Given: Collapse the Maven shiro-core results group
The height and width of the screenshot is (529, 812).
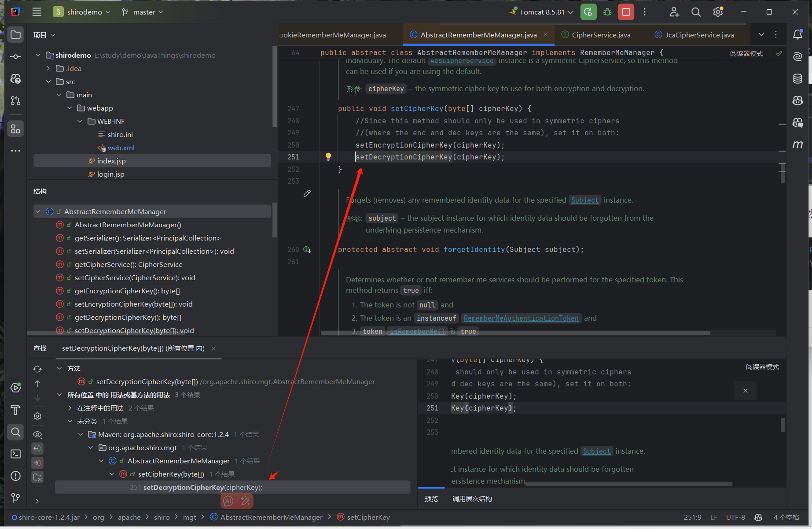Looking at the screenshot, I should (x=80, y=434).
